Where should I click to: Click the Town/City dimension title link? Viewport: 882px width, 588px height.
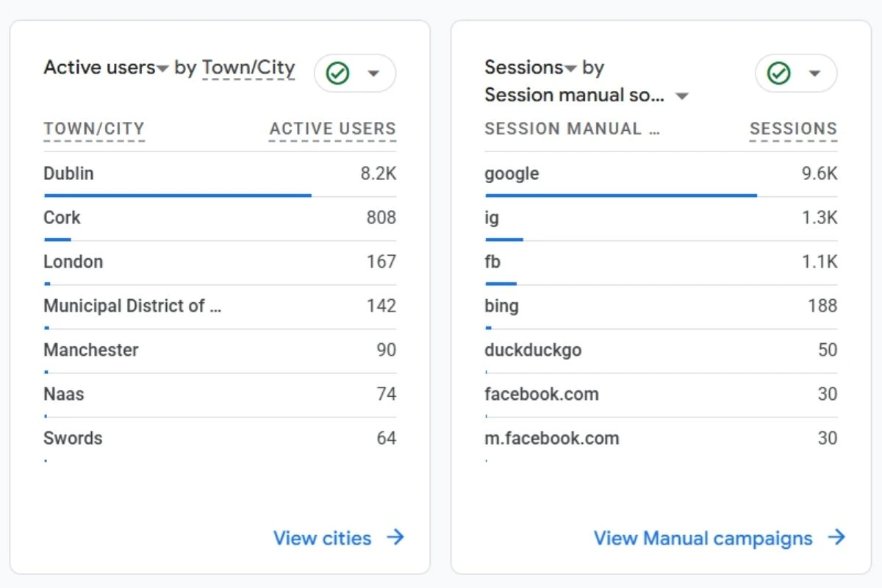tap(248, 68)
